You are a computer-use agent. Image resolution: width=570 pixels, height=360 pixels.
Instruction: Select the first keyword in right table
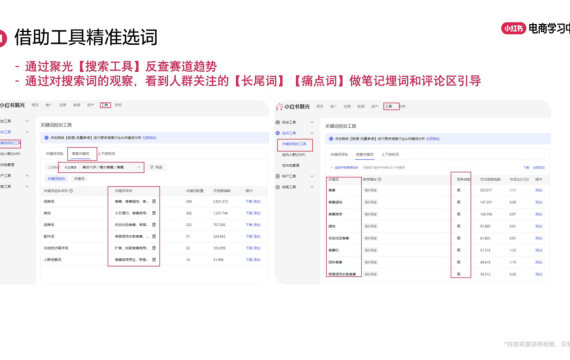click(332, 190)
